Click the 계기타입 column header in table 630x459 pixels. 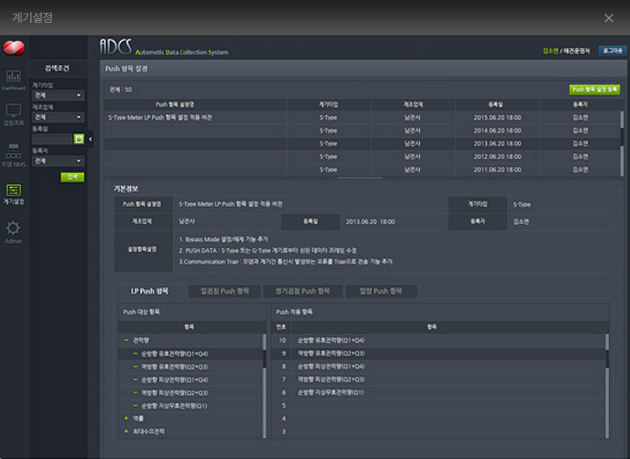click(329, 105)
